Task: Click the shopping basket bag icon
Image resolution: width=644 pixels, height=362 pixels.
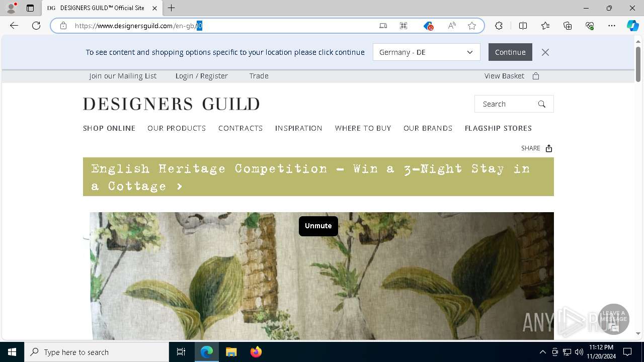Action: coord(536,76)
